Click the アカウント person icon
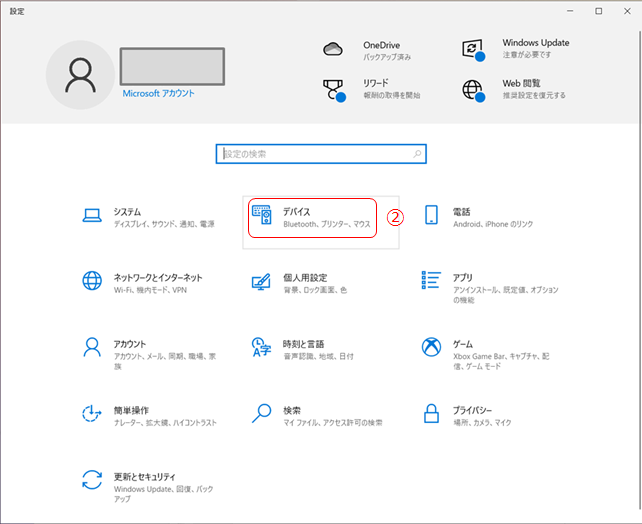 coord(92,347)
